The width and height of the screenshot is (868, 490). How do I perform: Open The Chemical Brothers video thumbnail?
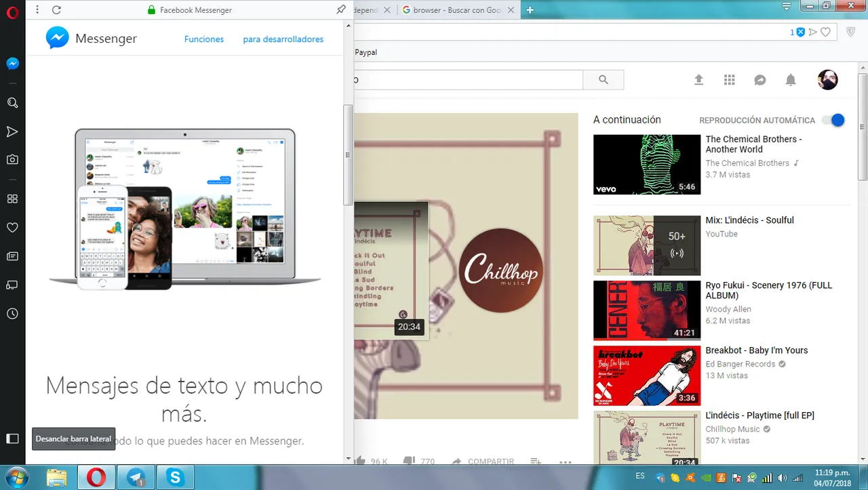click(647, 165)
